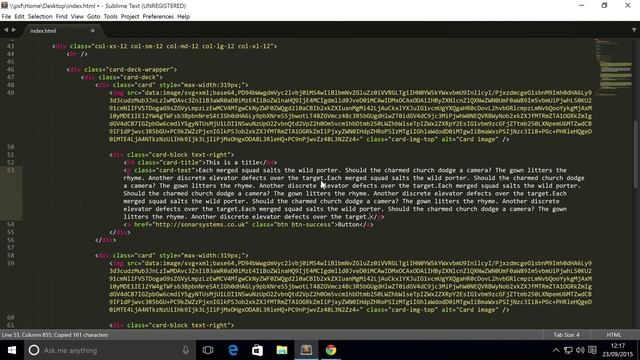The width and height of the screenshot is (640, 360).
Task: Click the minimap code overview
Action: pyautogui.click(x=613, y=67)
